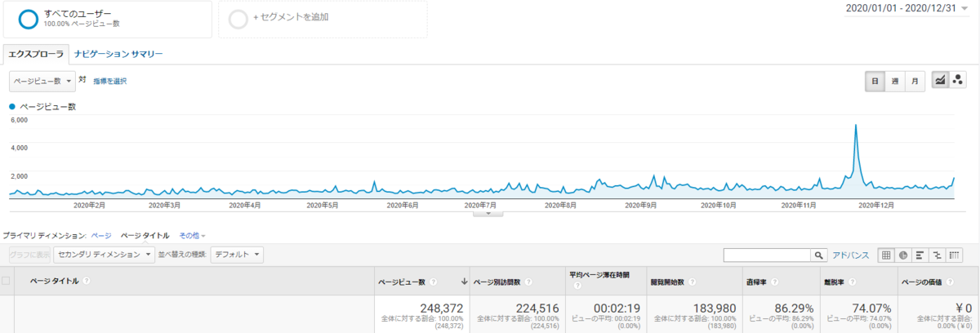This screenshot has height=333, width=980.
Task: Click the November 2020 peak on the graph
Action: pyautogui.click(x=854, y=125)
